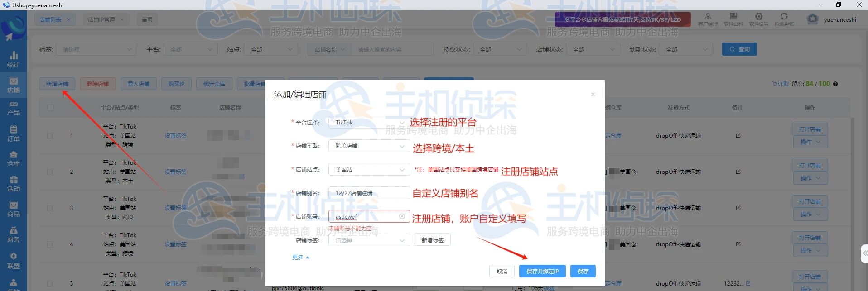Focus the 店铺别名 input field

[x=369, y=193]
